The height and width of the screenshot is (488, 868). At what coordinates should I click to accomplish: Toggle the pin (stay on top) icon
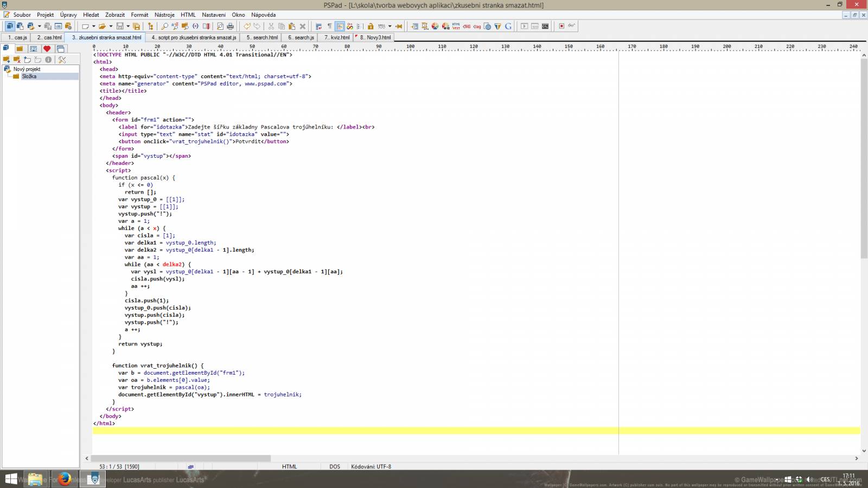tap(399, 26)
